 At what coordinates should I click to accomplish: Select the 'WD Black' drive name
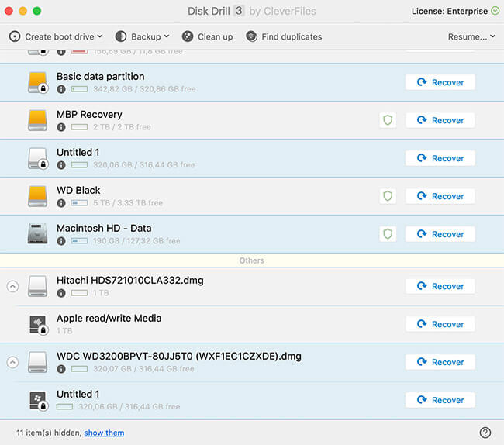point(78,190)
